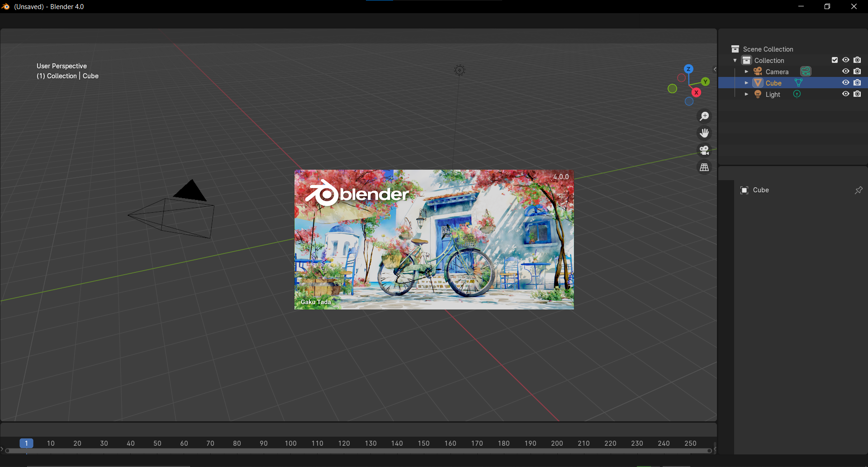Toggle camera view with movie camera icon
The image size is (868, 467).
click(x=704, y=150)
